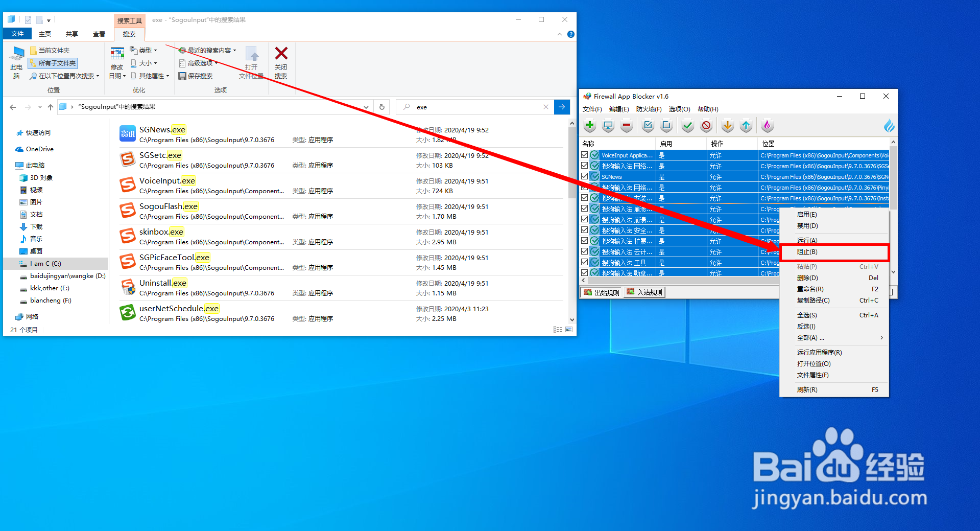Open the 最近的搜索内容 dropdown
Screen dimensions: 980x531
click(207, 50)
